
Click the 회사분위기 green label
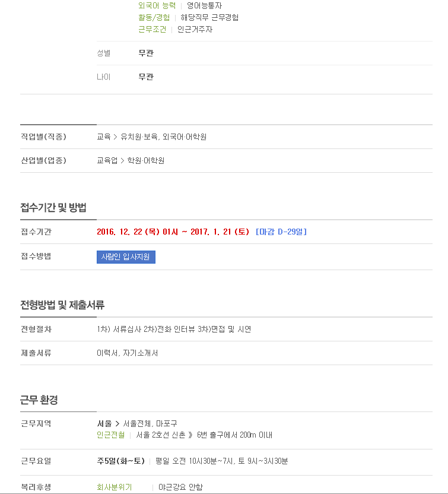coord(115,487)
